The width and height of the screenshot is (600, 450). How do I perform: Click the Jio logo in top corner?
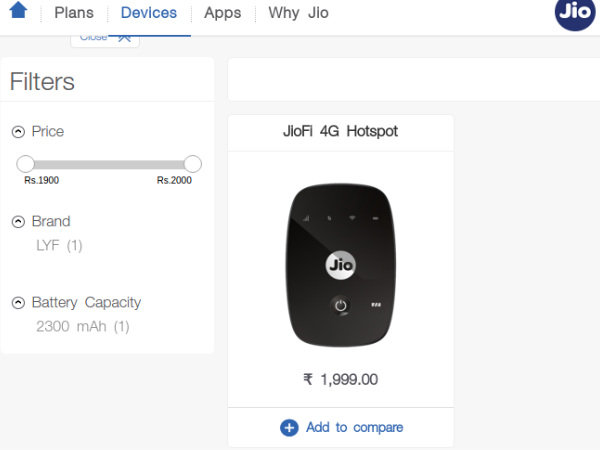[x=576, y=13]
